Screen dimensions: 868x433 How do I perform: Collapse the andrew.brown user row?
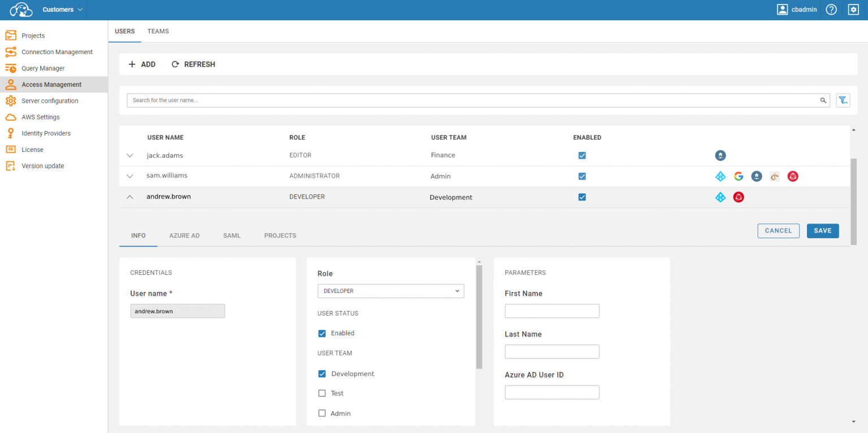click(x=130, y=197)
